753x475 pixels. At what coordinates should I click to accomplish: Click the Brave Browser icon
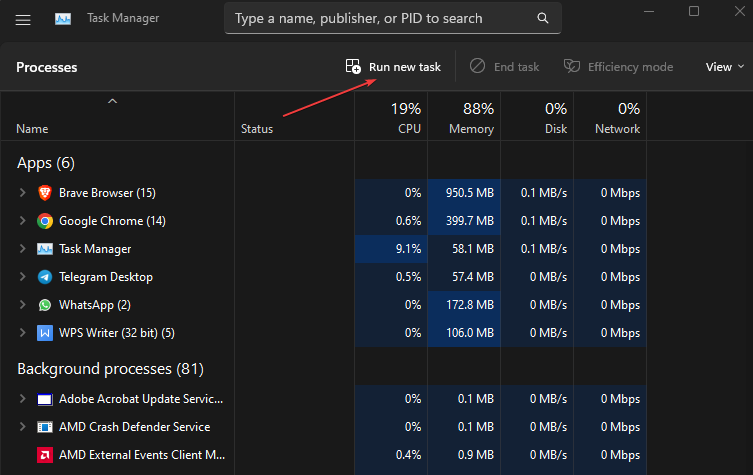45,193
